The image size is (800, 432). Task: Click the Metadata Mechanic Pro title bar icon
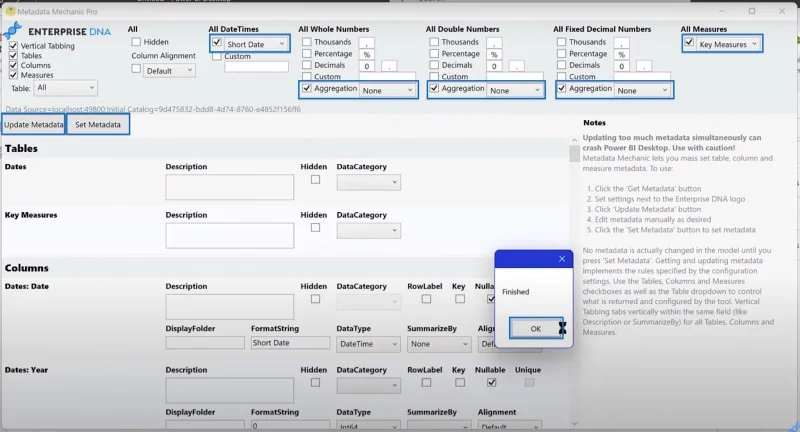(10, 11)
